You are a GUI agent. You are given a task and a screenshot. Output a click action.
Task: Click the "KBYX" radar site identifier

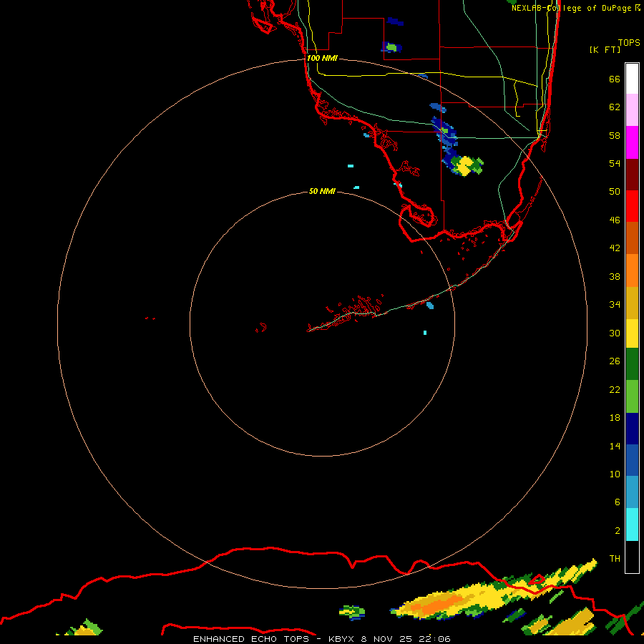point(341,639)
